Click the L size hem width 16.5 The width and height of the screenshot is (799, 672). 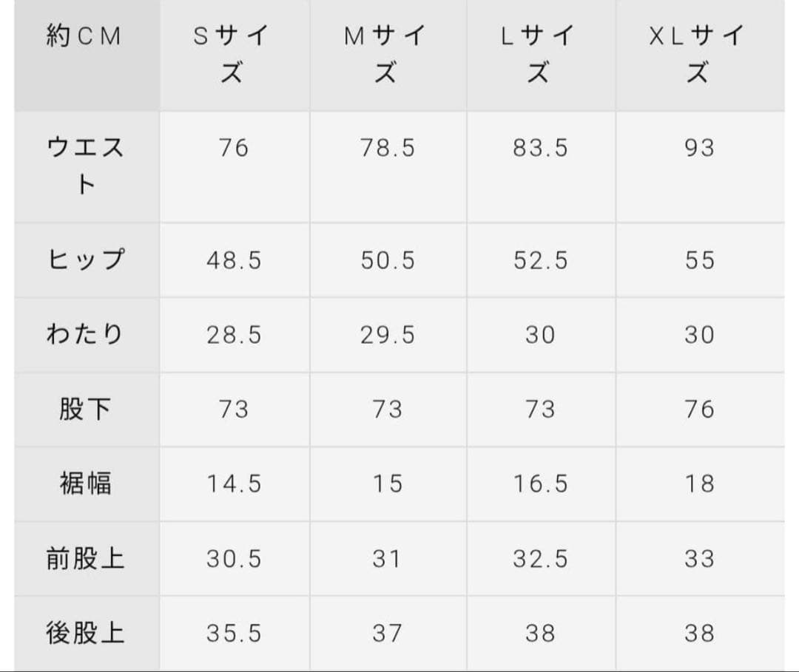(541, 483)
